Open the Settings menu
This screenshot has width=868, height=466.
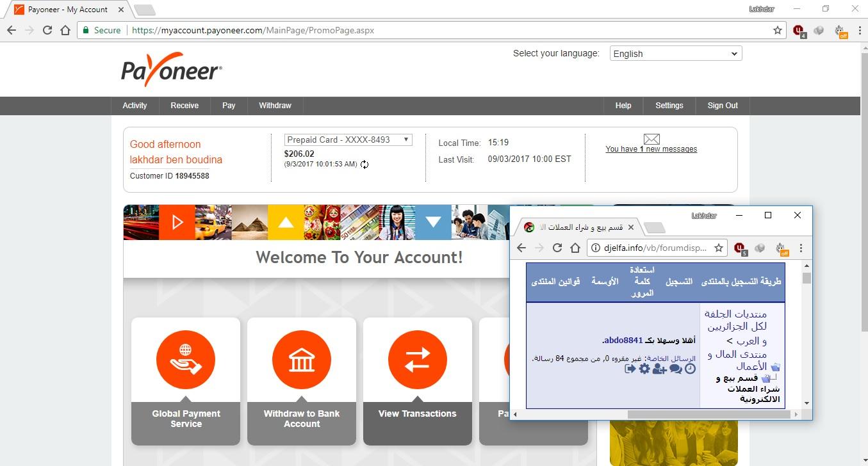tap(669, 106)
